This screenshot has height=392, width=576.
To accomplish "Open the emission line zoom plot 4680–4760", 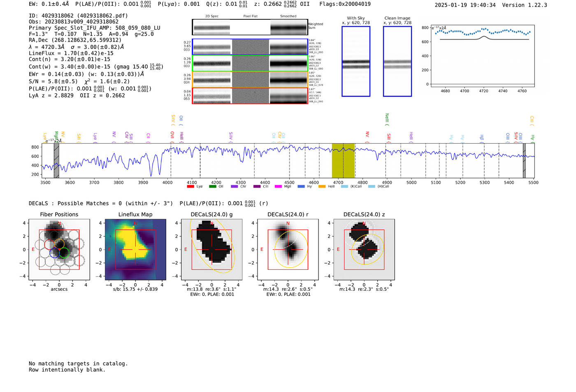I will click(x=482, y=56).
